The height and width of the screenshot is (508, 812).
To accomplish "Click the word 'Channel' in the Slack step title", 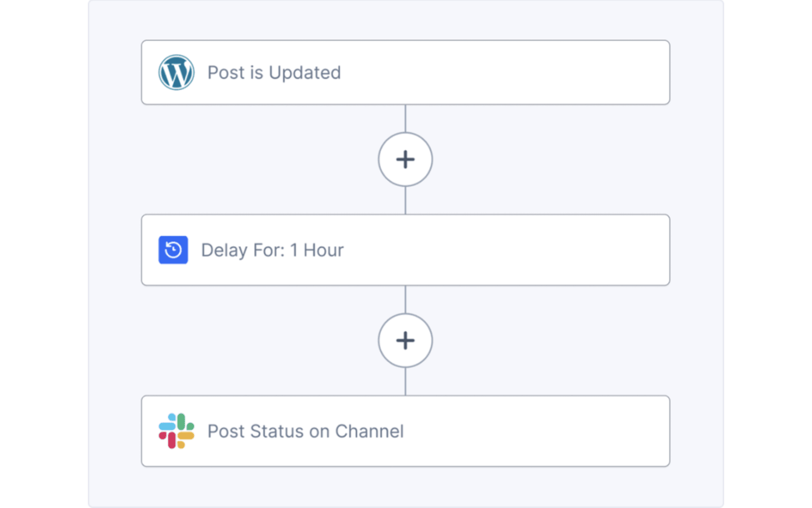I will click(x=369, y=431).
